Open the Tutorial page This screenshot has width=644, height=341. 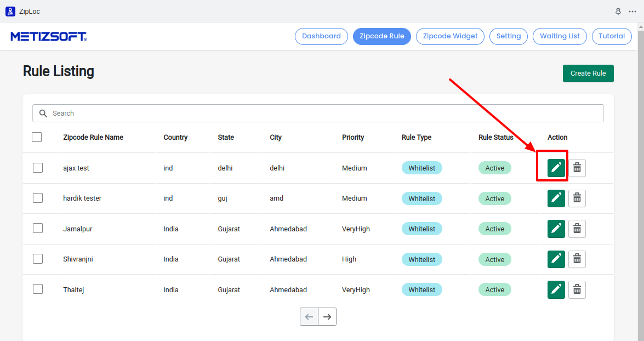click(612, 36)
